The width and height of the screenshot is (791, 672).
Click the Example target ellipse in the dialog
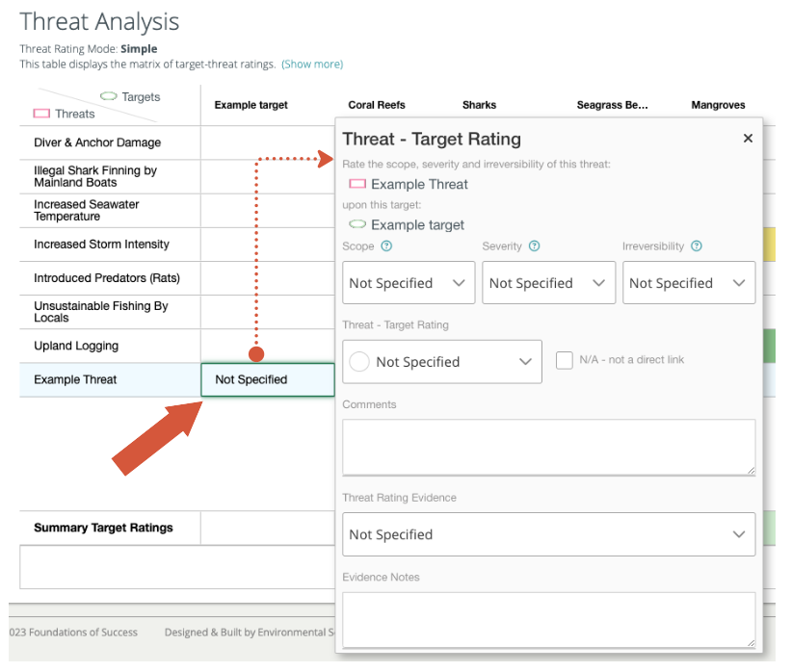(356, 222)
